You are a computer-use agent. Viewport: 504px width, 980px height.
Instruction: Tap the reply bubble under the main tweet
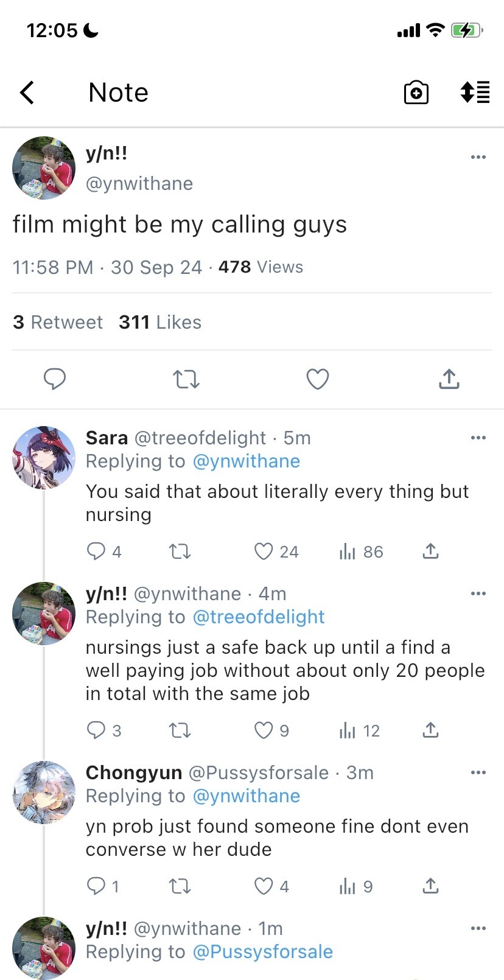(x=55, y=379)
